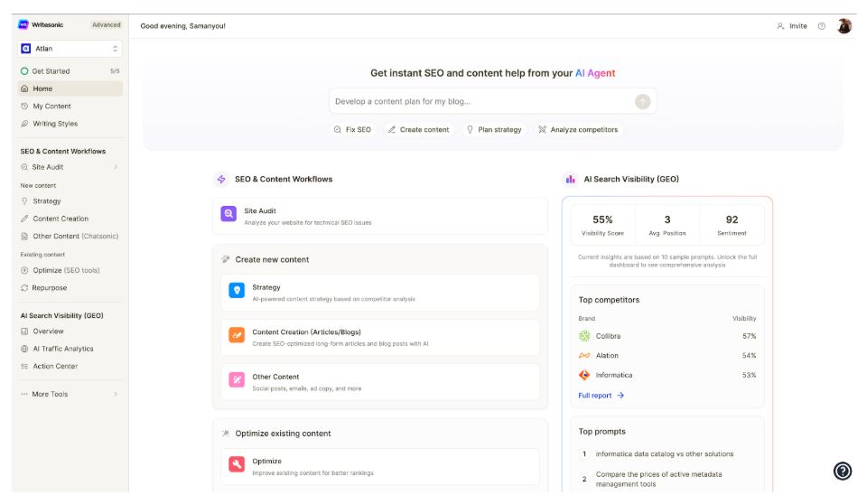Click the Optimize (SEO tools) sidebar icon
Viewport: 867px width, 504px height.
pos(24,271)
